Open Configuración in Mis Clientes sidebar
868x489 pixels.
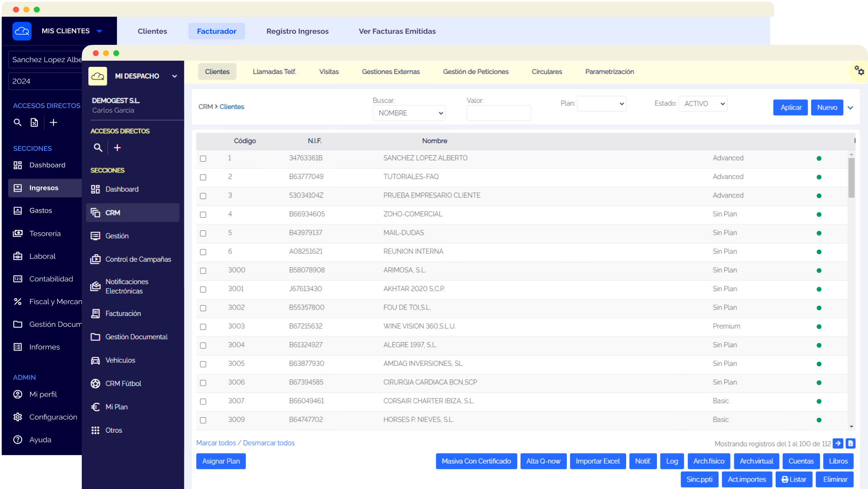click(x=45, y=417)
